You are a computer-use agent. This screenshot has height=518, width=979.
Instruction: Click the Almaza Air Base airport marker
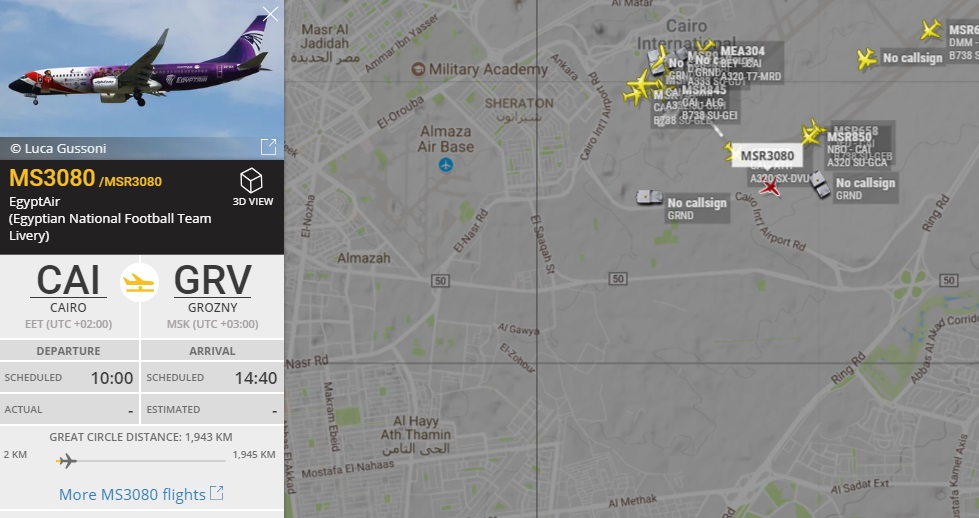pyautogui.click(x=445, y=165)
